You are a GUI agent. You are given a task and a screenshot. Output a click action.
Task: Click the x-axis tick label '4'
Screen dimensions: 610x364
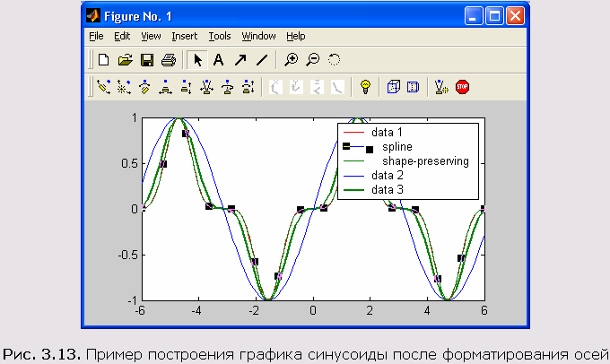pos(427,310)
